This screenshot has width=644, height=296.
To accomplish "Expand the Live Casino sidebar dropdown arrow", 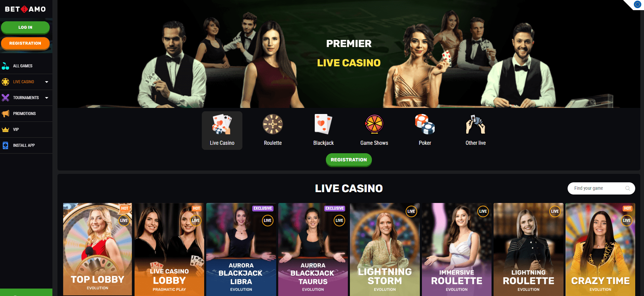I will [47, 82].
